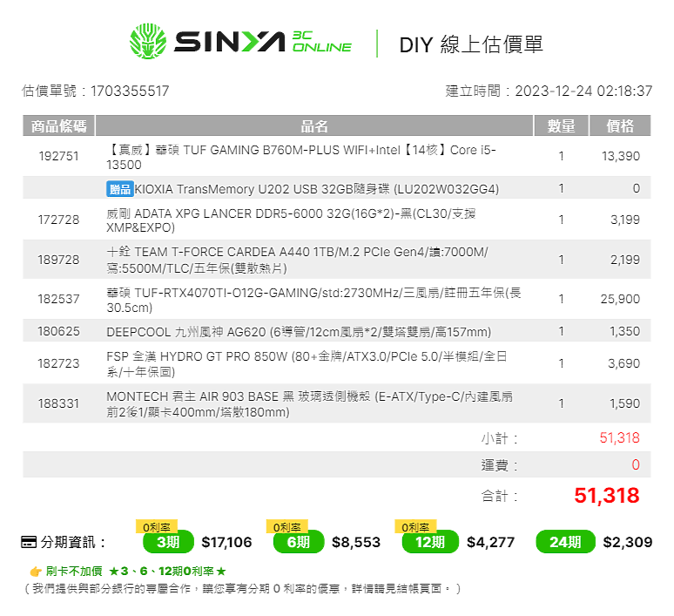Click the 商品條碼 column header
Image resolution: width=674 pixels, height=616 pixels.
tap(59, 126)
